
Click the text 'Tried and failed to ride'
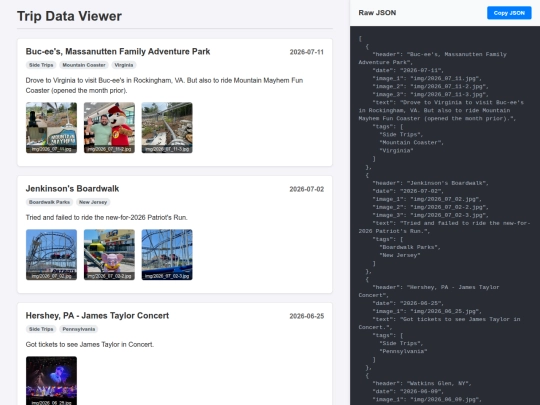click(x=106, y=218)
